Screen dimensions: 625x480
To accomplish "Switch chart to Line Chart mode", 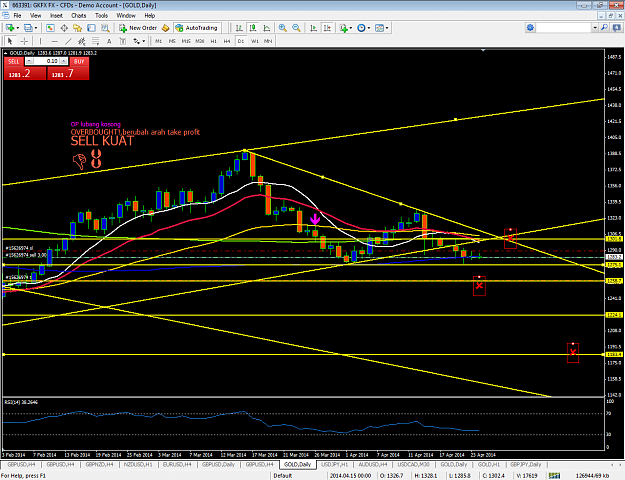I will pyautogui.click(x=266, y=28).
